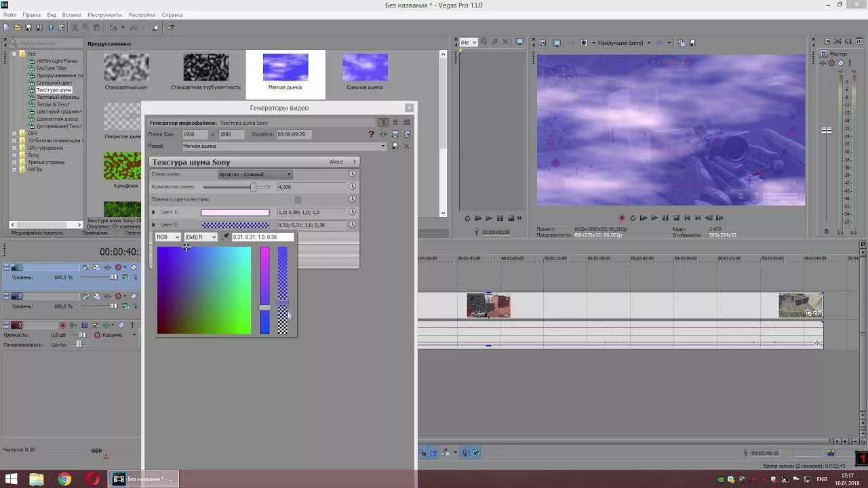Animate Цвет 2 with its clock icon
This screenshot has height=488, width=868.
click(353, 224)
